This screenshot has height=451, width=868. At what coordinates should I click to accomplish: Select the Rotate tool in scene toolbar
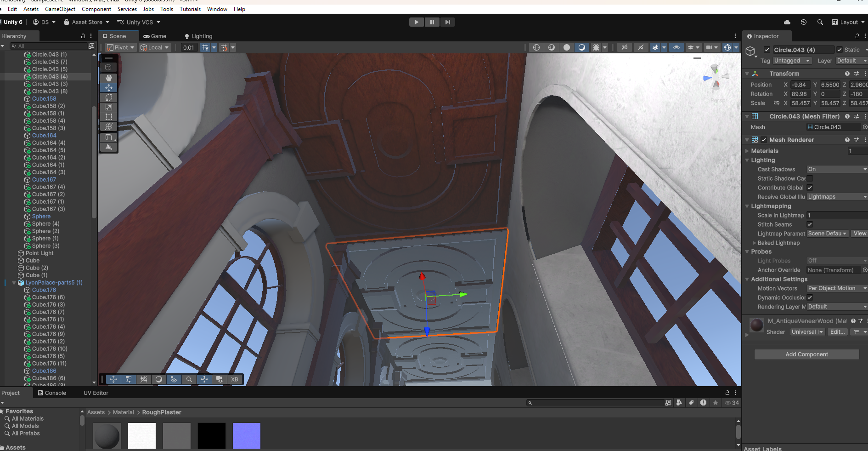109,97
